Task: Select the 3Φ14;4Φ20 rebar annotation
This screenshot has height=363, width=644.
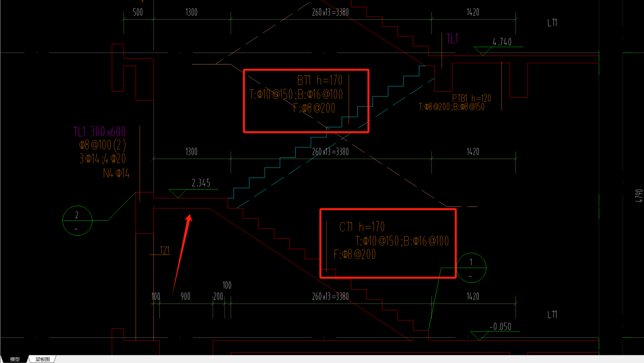Action: point(103,159)
